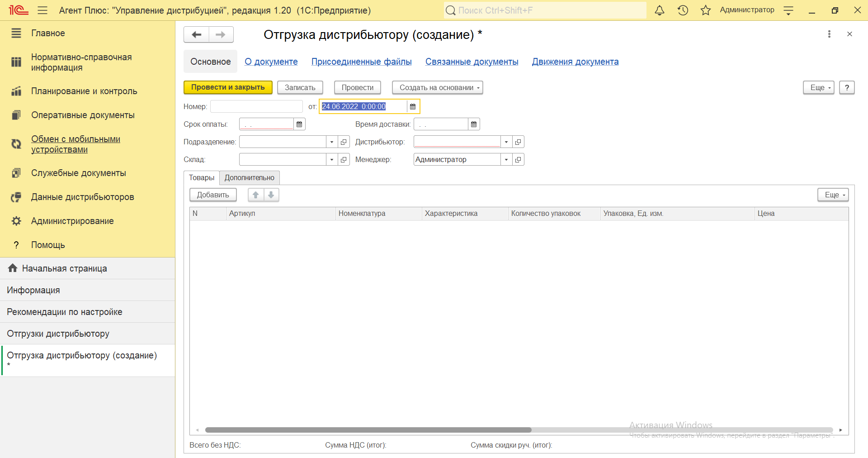The width and height of the screenshot is (868, 458).
Task: Open the 1C main menu logo
Action: tap(18, 10)
